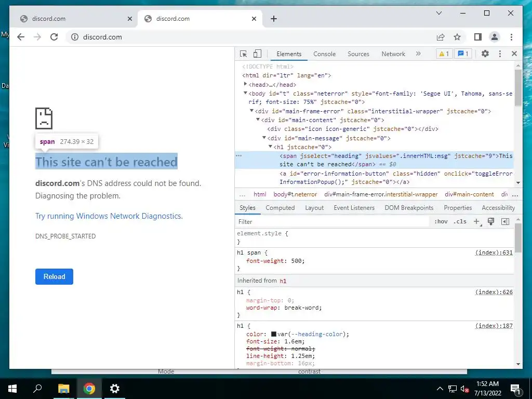Click Try running Windows Network Diagnostics link
The height and width of the screenshot is (399, 532).
(109, 216)
